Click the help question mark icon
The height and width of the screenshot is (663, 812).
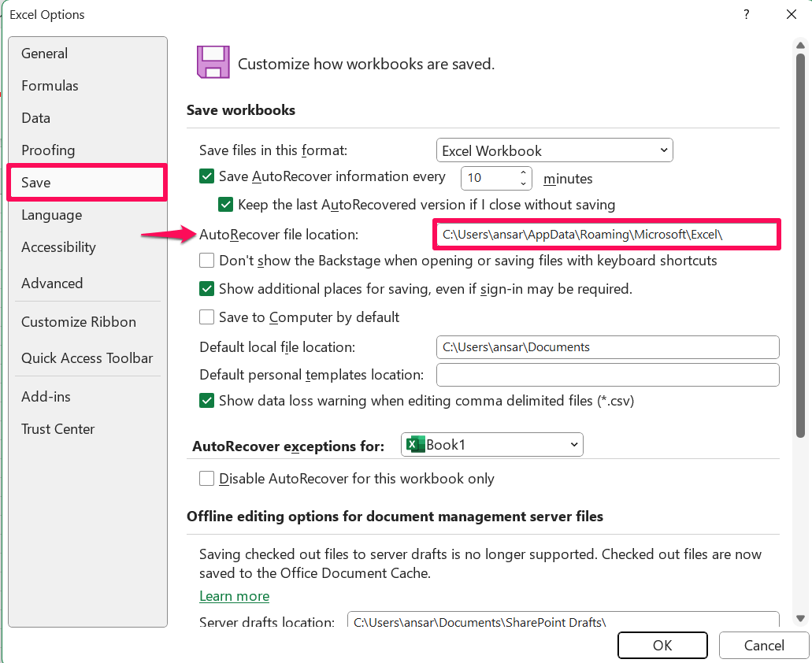(746, 14)
